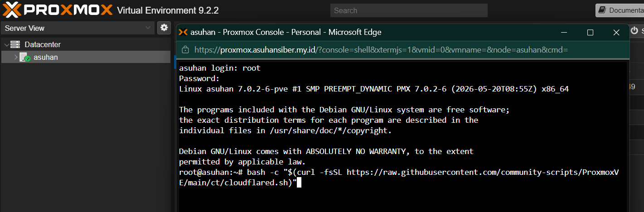Click the asuhan node status icon
Screen dimensions: 644x212
click(x=25, y=57)
